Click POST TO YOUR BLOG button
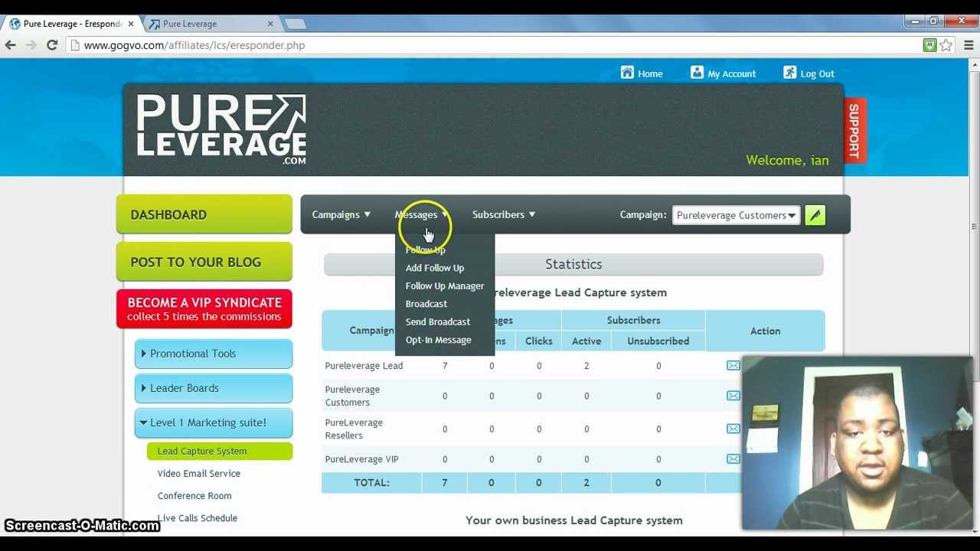The height and width of the screenshot is (551, 980). [x=204, y=262]
